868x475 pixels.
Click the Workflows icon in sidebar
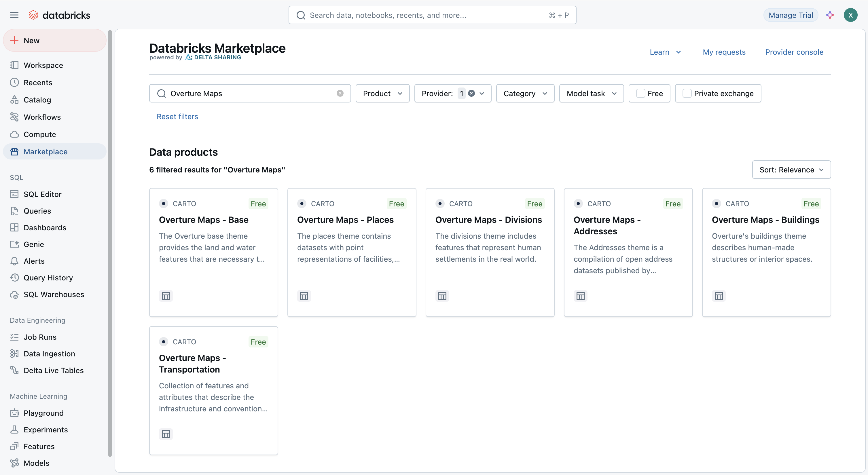14,117
